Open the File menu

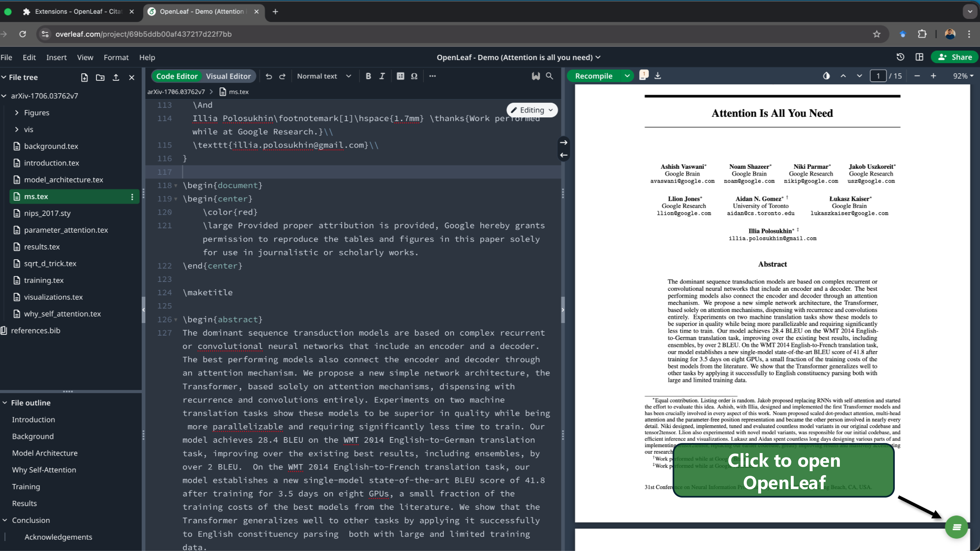tap(6, 57)
